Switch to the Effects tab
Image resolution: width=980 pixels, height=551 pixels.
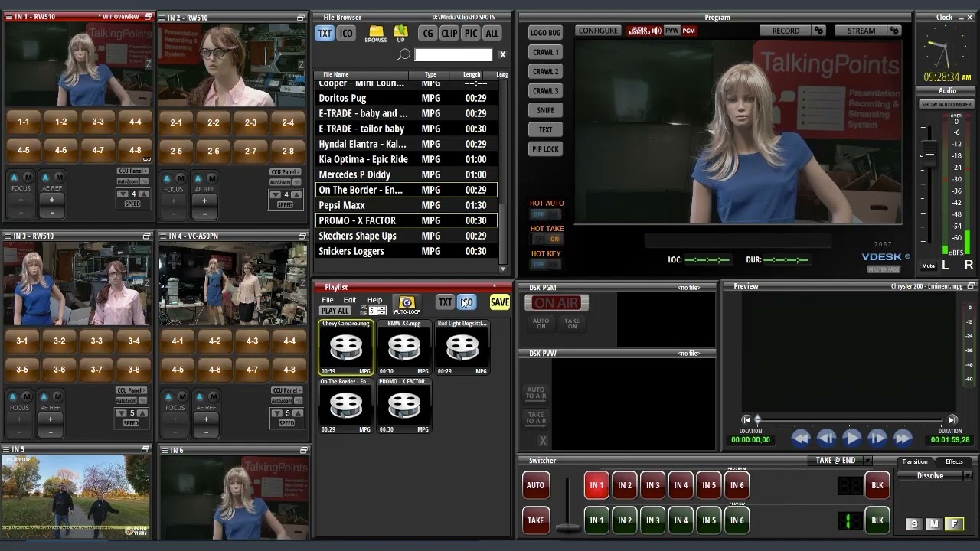pos(954,461)
